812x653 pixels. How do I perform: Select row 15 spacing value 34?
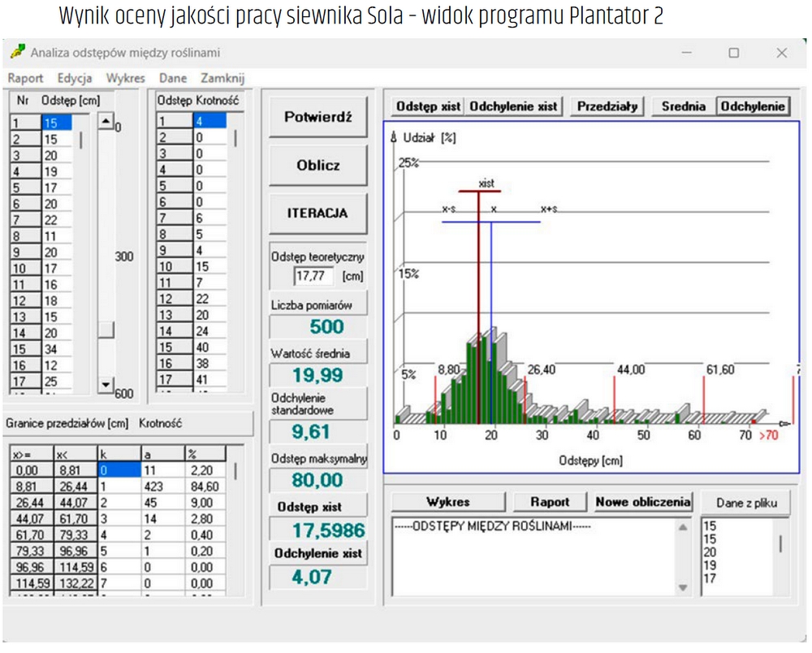(x=57, y=349)
